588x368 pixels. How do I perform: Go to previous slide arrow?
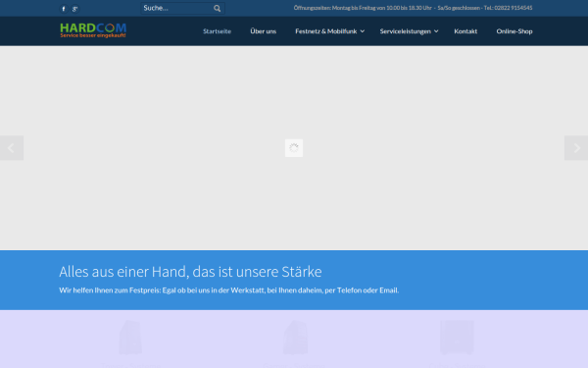pyautogui.click(x=12, y=148)
